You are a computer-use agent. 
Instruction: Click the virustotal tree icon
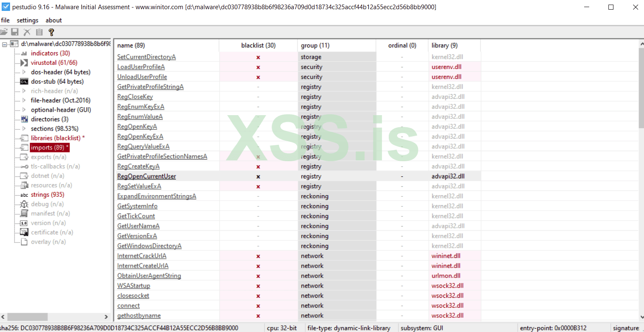pos(24,63)
